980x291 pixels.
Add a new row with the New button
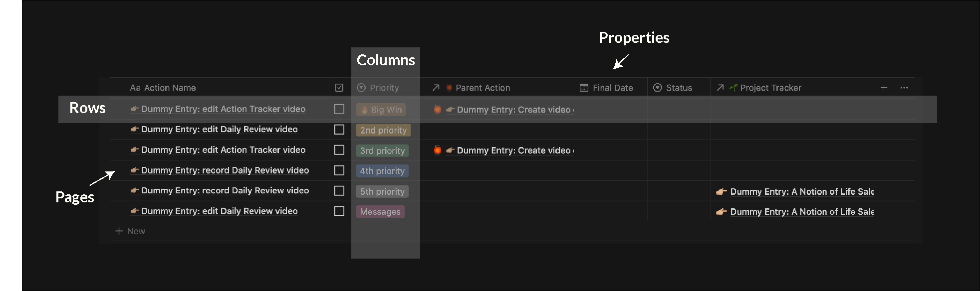pyautogui.click(x=130, y=231)
